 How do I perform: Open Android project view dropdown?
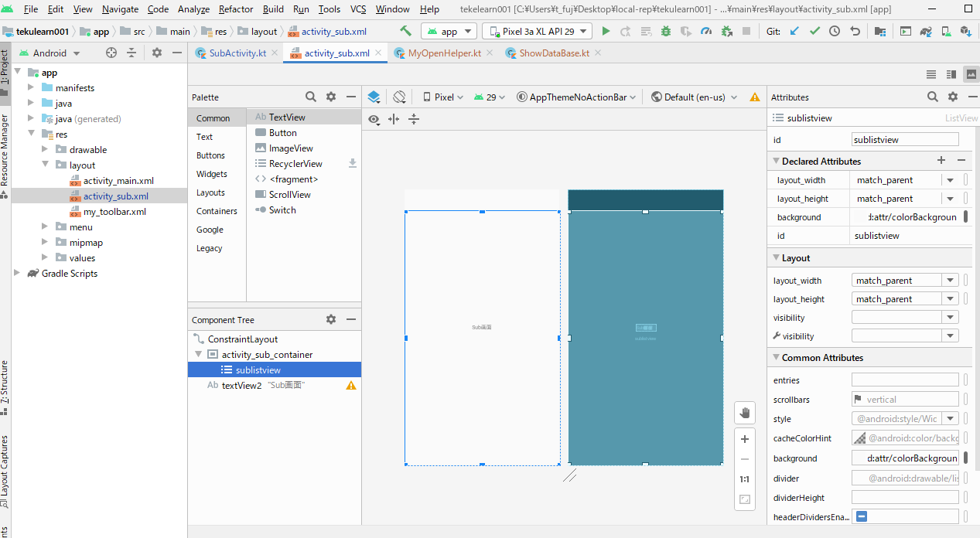click(x=50, y=53)
